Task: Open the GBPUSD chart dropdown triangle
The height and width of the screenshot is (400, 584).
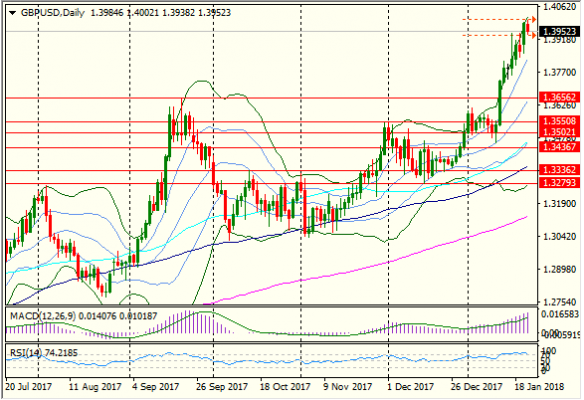Action: [x=12, y=13]
